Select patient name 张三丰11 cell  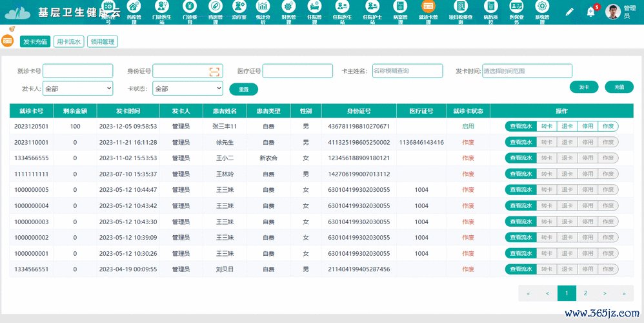[225, 126]
